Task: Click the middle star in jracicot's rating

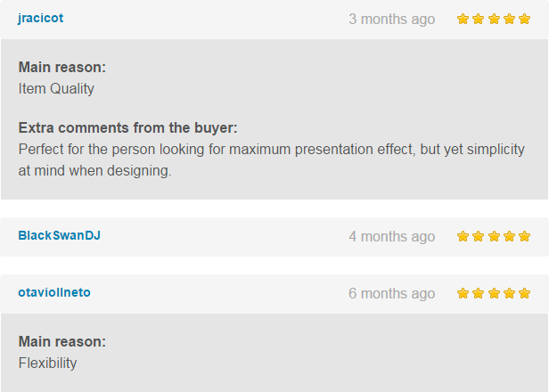Action: pyautogui.click(x=494, y=19)
